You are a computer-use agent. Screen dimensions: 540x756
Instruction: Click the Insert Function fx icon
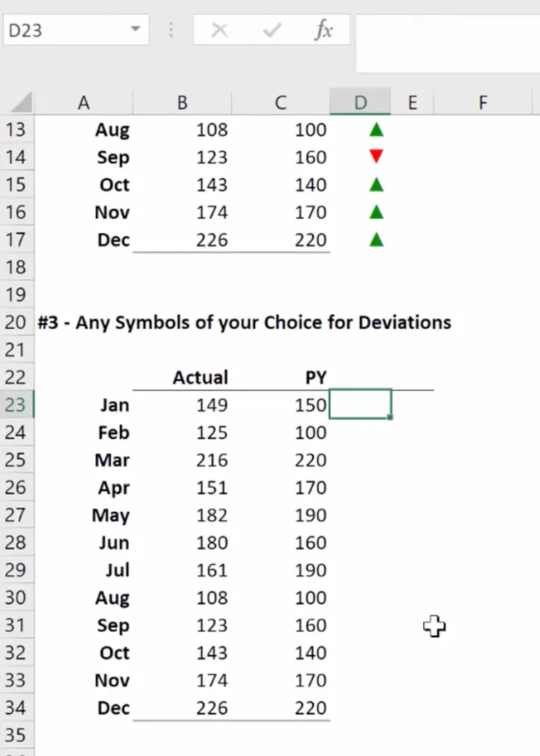tap(324, 30)
